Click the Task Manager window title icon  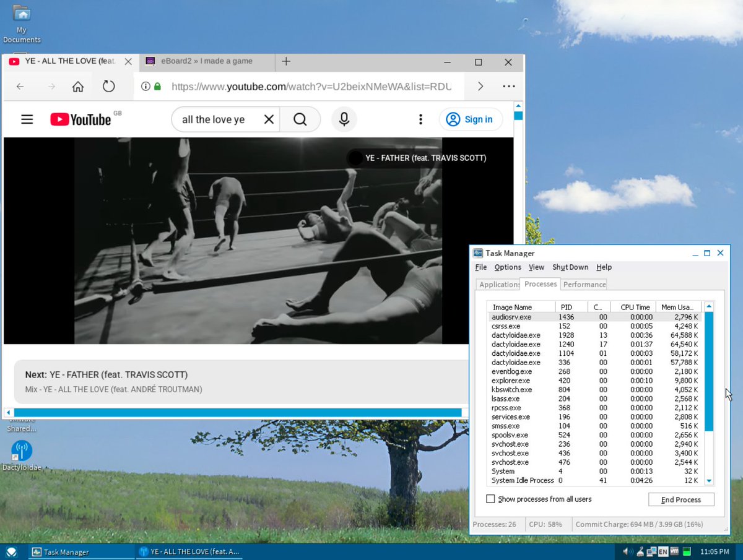478,253
